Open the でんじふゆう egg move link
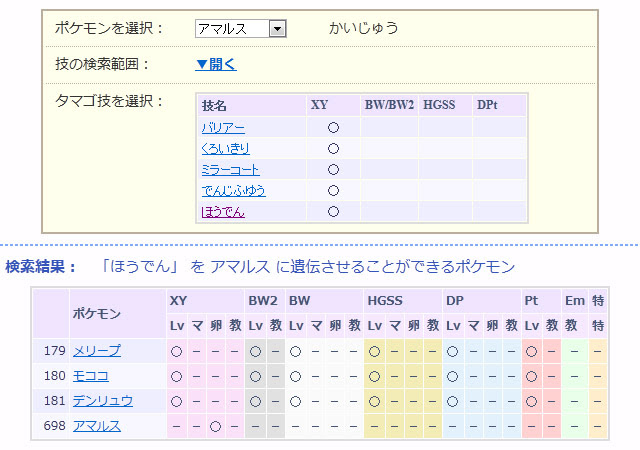The width and height of the screenshot is (640, 450). [233, 191]
